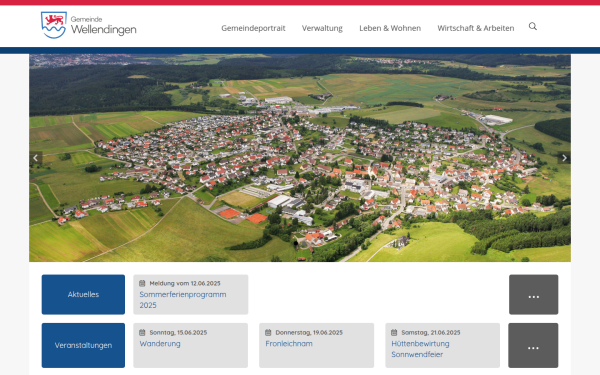600x375 pixels.
Task: Open the Wanderung event link
Action: (160, 344)
